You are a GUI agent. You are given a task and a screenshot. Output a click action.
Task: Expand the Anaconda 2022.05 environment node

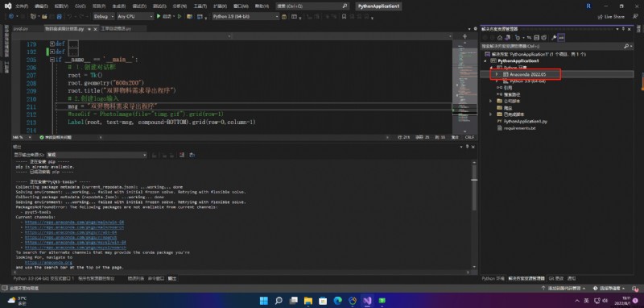point(497,74)
